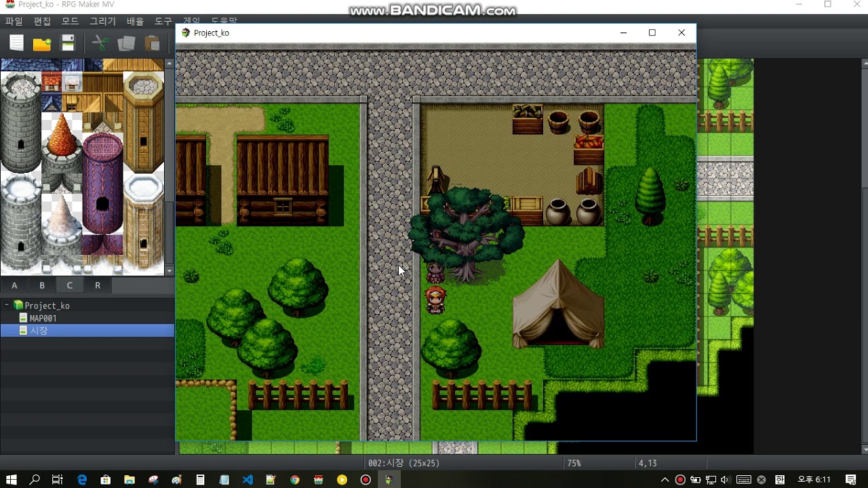Open the Windows Start menu
This screenshot has width=868, height=488.
coord(11,480)
